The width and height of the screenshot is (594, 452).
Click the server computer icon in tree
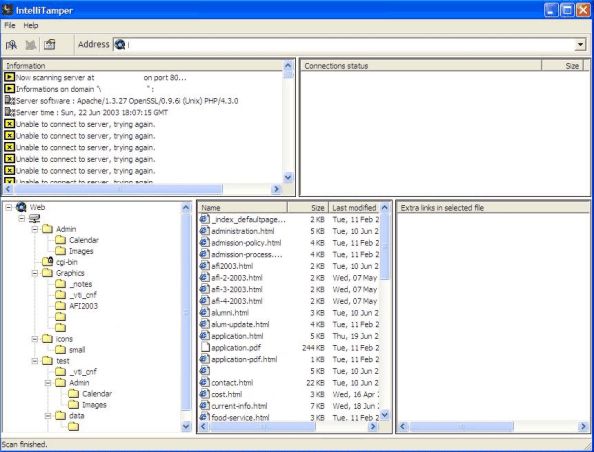tap(34, 218)
